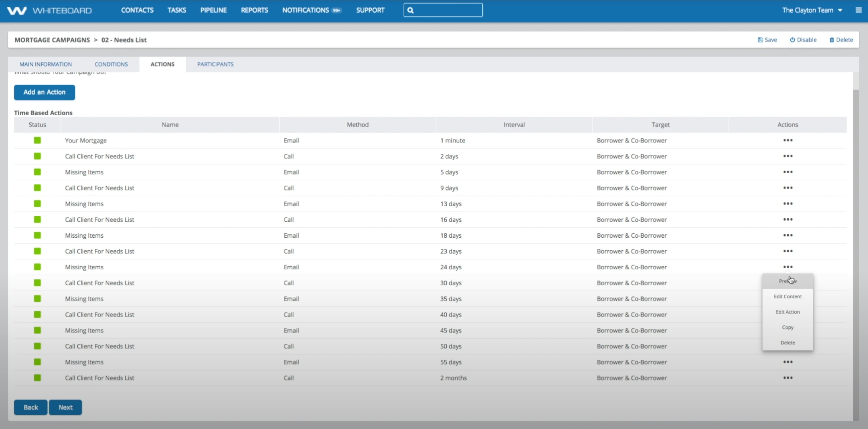Click the Whiteboard logo
This screenshot has width=868, height=429.
point(50,10)
